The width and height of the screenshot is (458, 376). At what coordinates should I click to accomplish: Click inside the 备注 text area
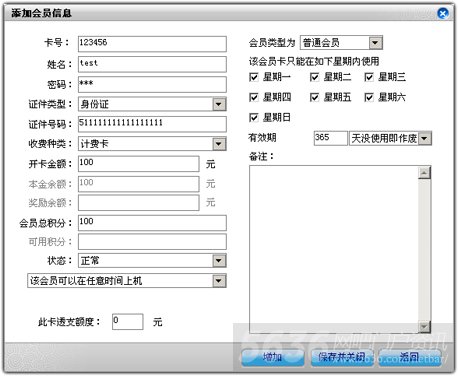[334, 249]
